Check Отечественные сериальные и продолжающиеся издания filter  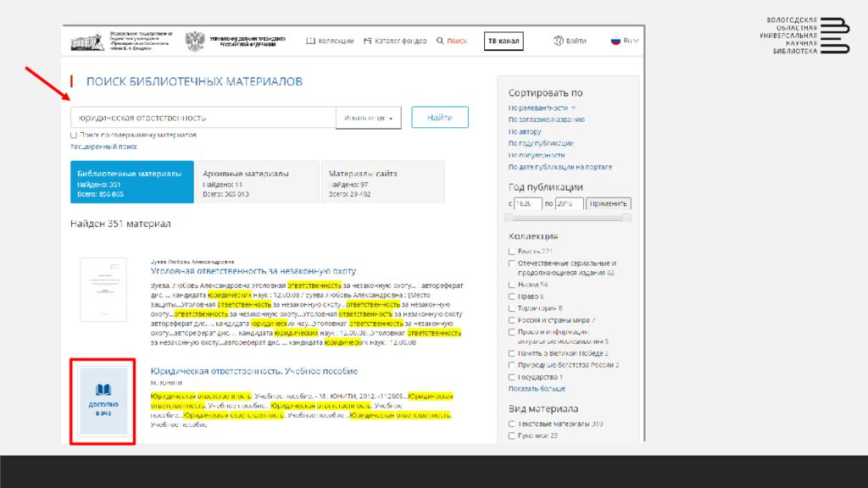[x=511, y=264]
